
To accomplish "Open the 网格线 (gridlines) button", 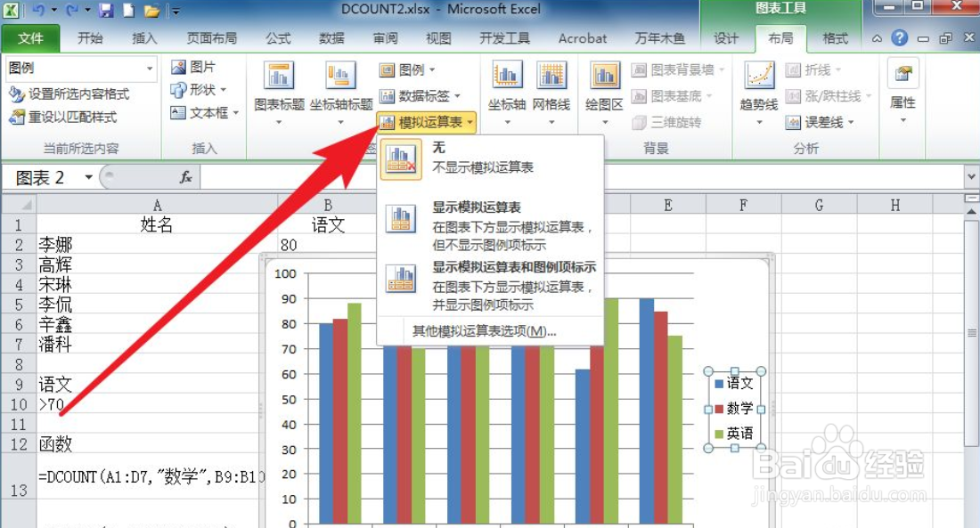I will [x=551, y=93].
